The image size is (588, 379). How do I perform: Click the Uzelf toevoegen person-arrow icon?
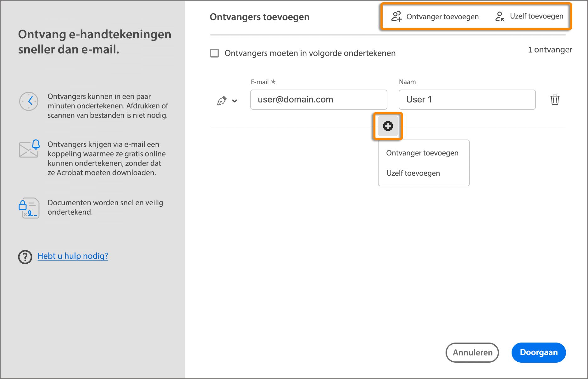pos(501,16)
